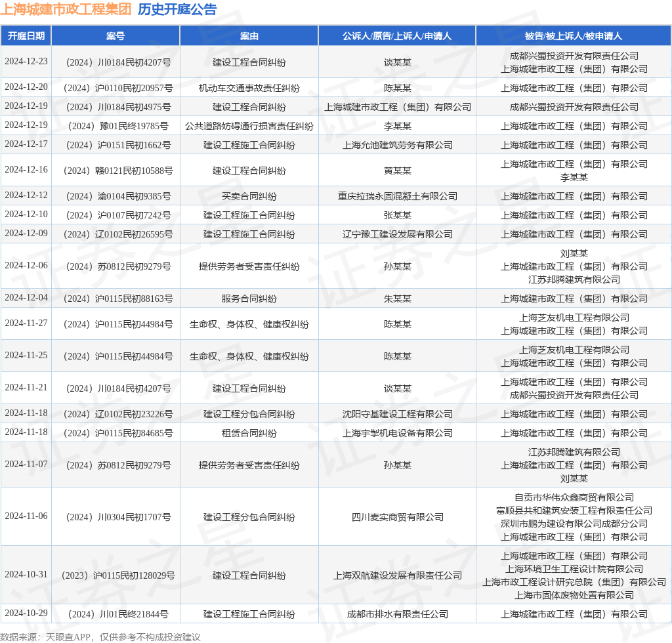Click the 案号 column header
This screenshot has width=672, height=643.
click(x=115, y=36)
